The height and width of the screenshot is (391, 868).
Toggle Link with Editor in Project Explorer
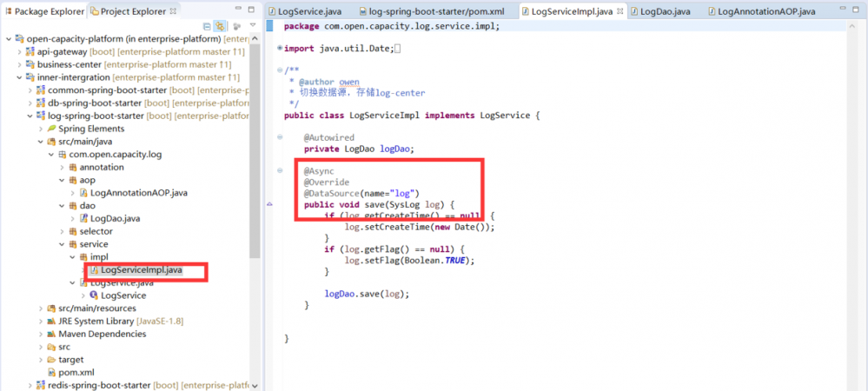(x=220, y=26)
